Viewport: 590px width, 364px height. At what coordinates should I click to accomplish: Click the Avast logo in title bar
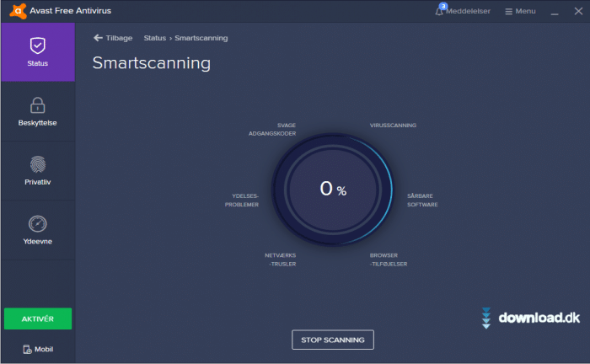tap(13, 11)
